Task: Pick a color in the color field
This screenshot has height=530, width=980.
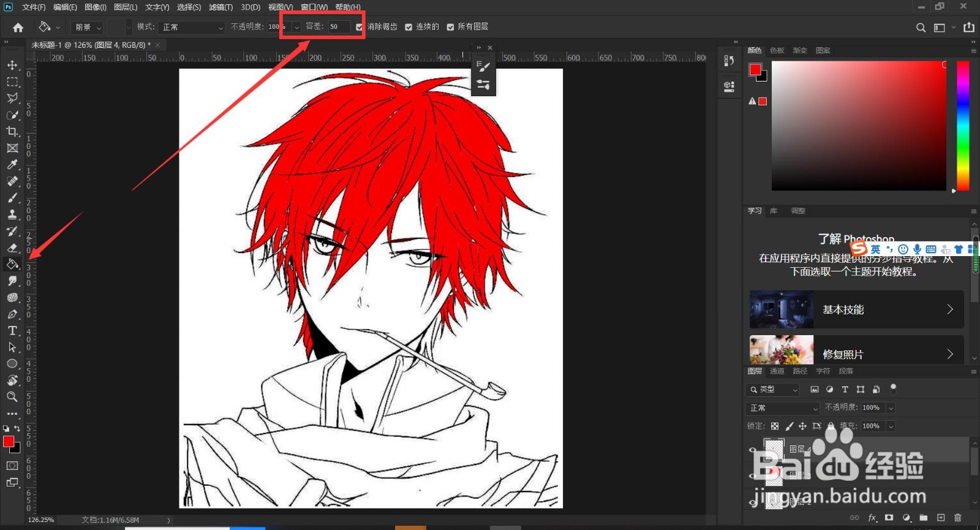Action: [859, 126]
